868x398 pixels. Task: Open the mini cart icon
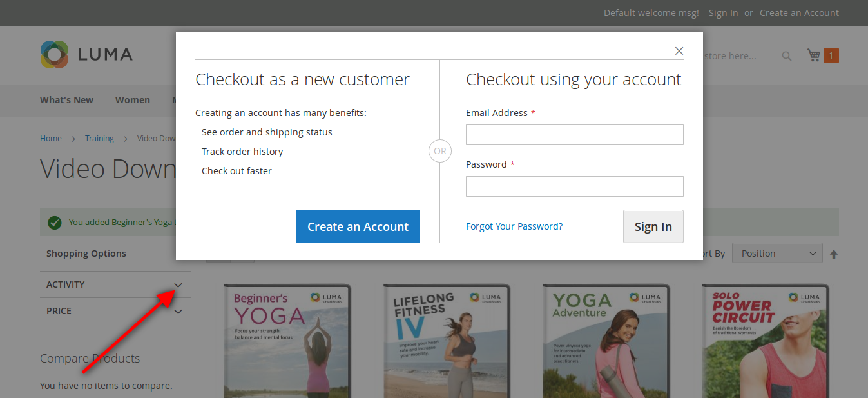pos(813,55)
